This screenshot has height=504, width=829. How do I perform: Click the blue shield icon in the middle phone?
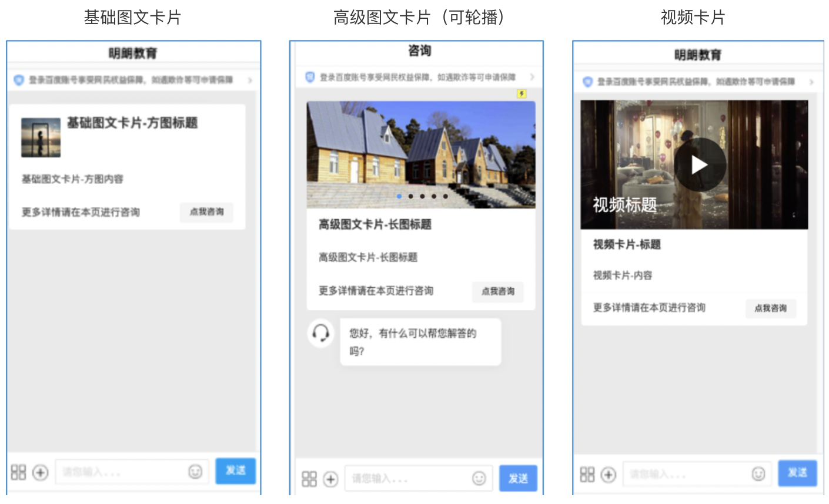point(310,77)
